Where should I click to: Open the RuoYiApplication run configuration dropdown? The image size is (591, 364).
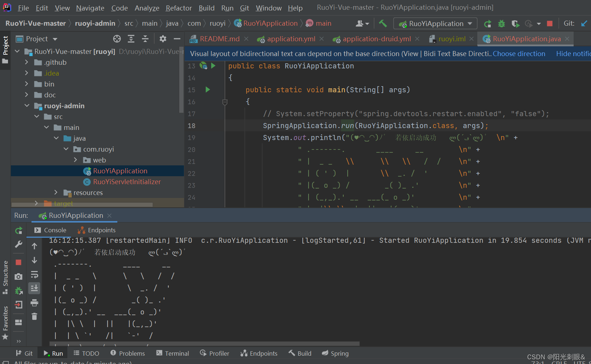[x=435, y=24]
